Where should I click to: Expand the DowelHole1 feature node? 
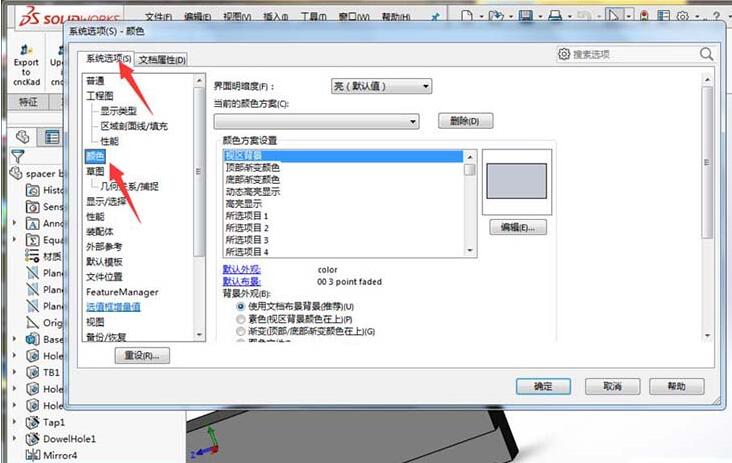pyautogui.click(x=14, y=439)
